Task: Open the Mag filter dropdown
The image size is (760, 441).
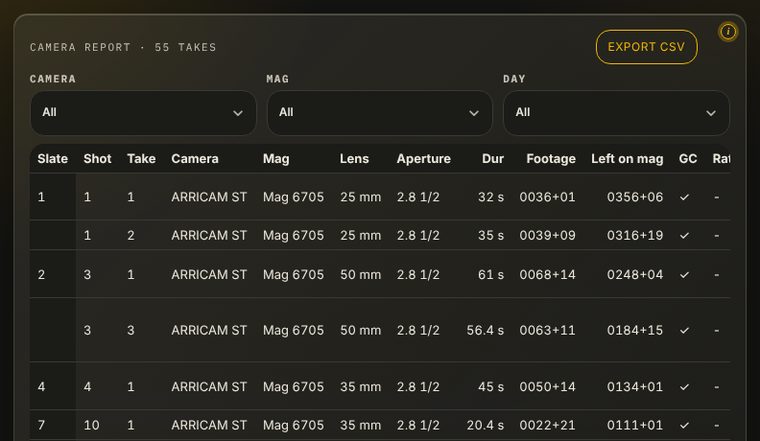Action: tap(380, 113)
